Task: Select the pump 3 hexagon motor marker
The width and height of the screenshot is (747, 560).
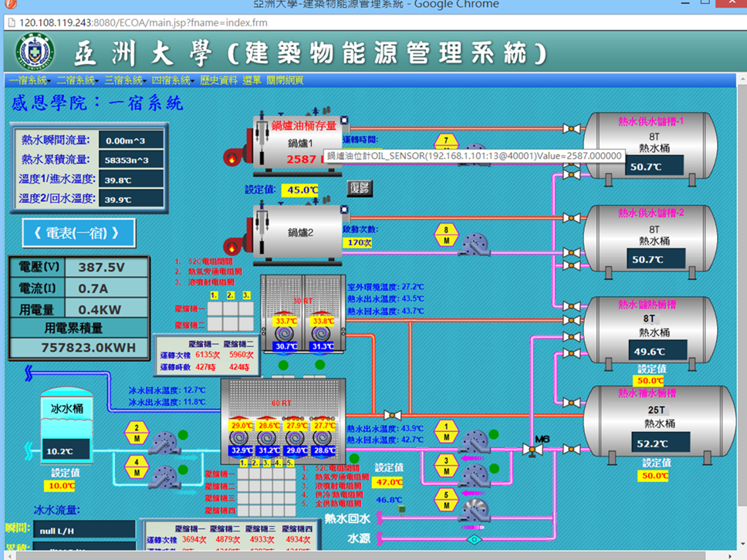Action: point(446,466)
